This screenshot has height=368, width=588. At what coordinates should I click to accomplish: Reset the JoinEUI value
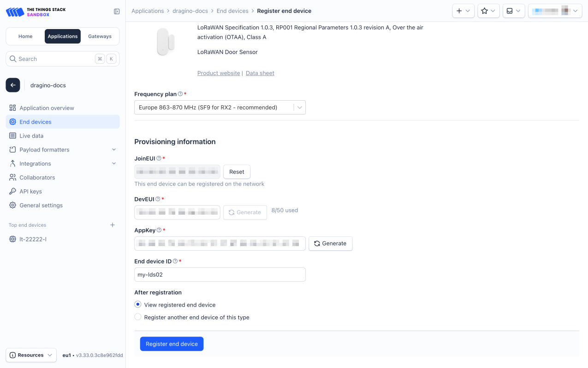(x=237, y=172)
